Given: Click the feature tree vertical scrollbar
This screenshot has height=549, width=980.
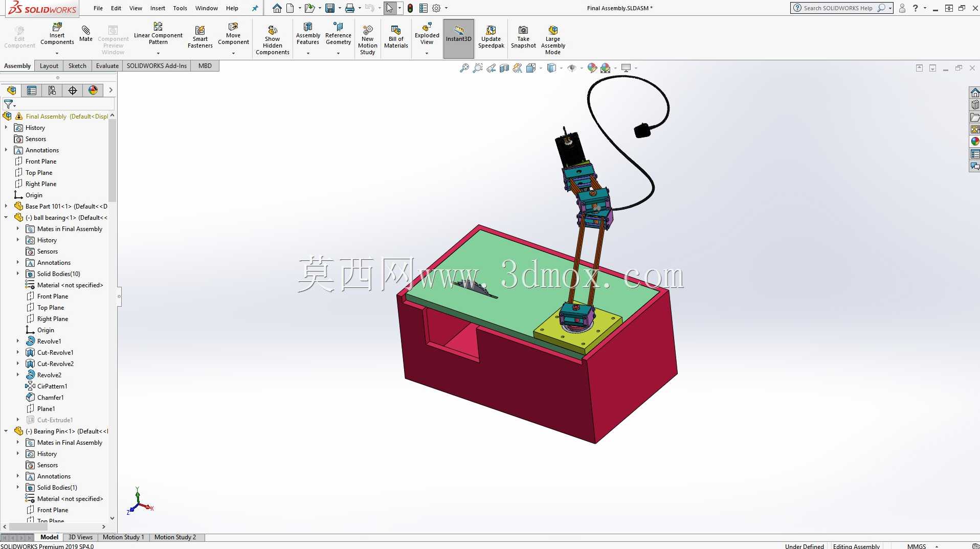Looking at the screenshot, I should [113, 161].
